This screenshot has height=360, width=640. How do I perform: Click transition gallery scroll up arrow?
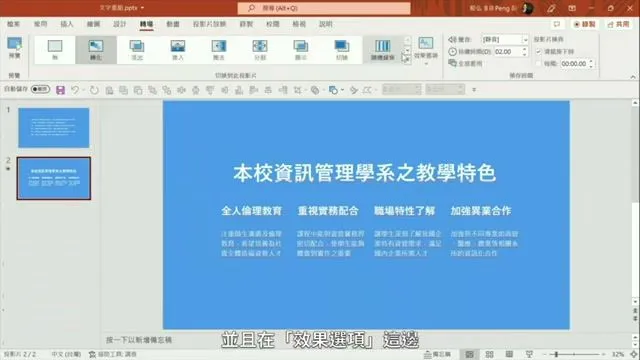point(407,40)
